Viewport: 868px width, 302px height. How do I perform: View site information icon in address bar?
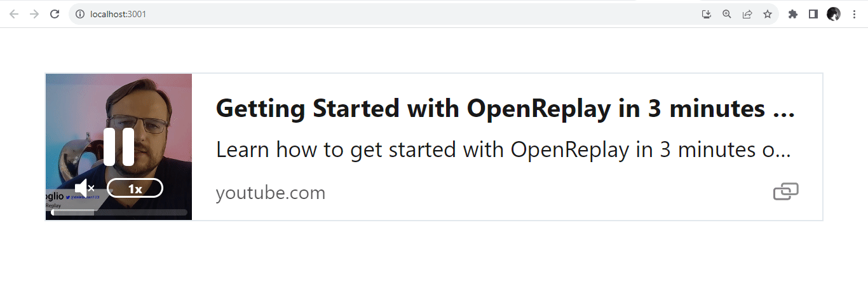80,14
